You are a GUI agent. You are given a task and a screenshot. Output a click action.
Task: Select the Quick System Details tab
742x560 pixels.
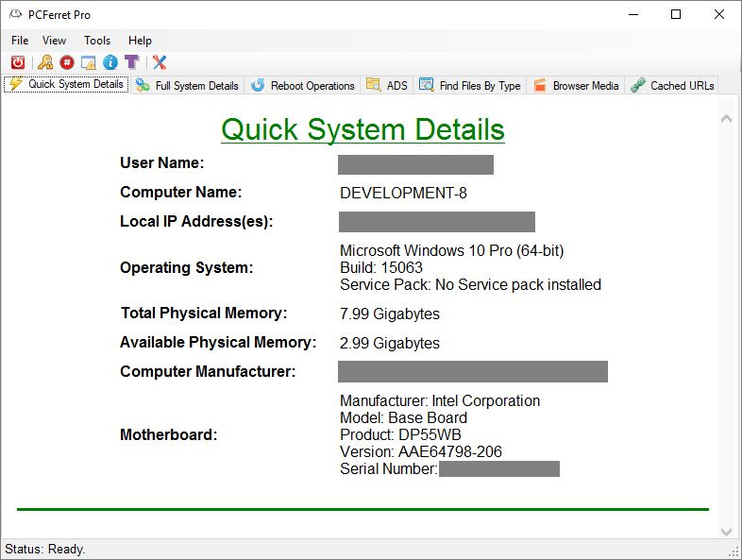tap(67, 84)
